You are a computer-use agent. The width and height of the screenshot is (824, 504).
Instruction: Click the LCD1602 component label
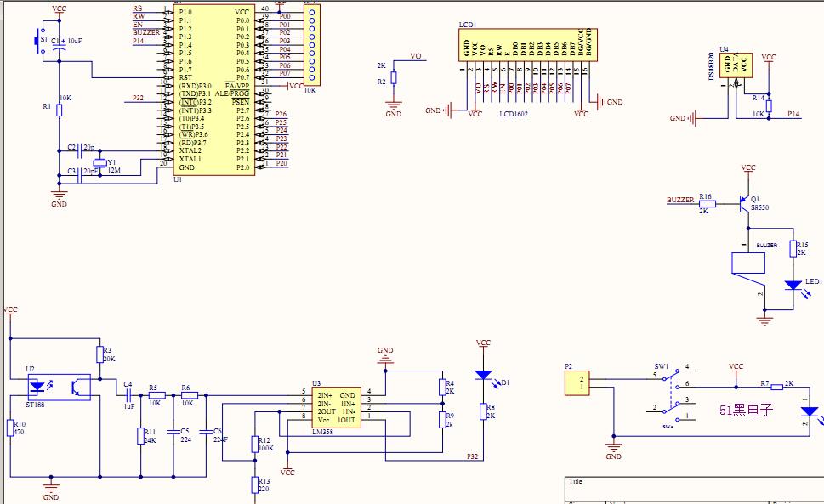(x=514, y=114)
